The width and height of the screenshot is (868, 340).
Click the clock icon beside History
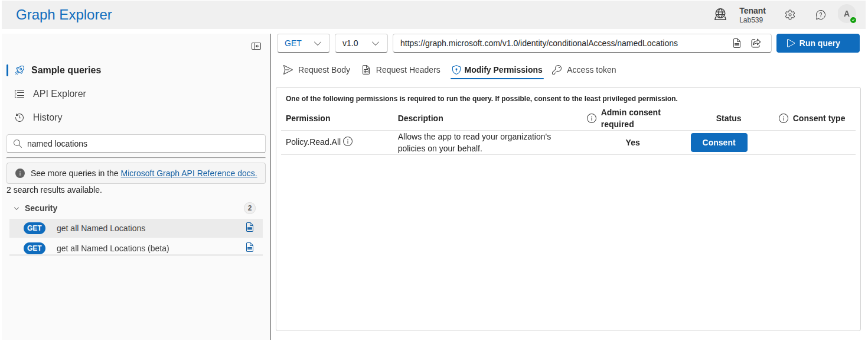19,117
